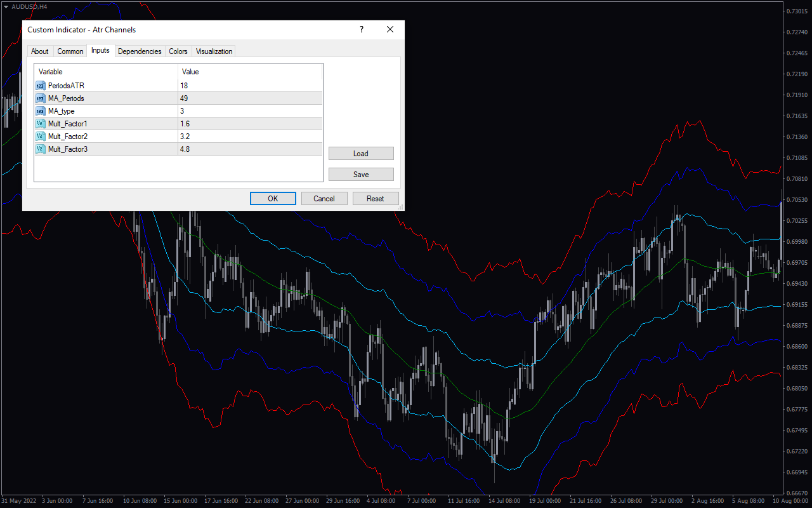Select the Mult_Factor1 variable name

point(68,124)
